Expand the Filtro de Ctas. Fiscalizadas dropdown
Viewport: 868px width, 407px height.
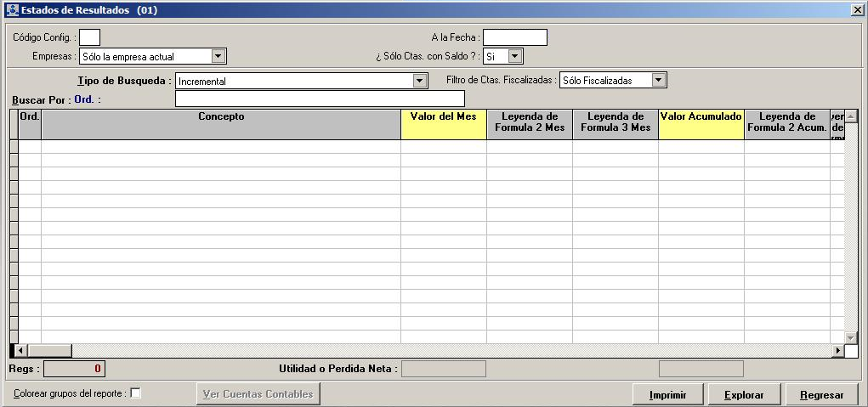(x=659, y=80)
